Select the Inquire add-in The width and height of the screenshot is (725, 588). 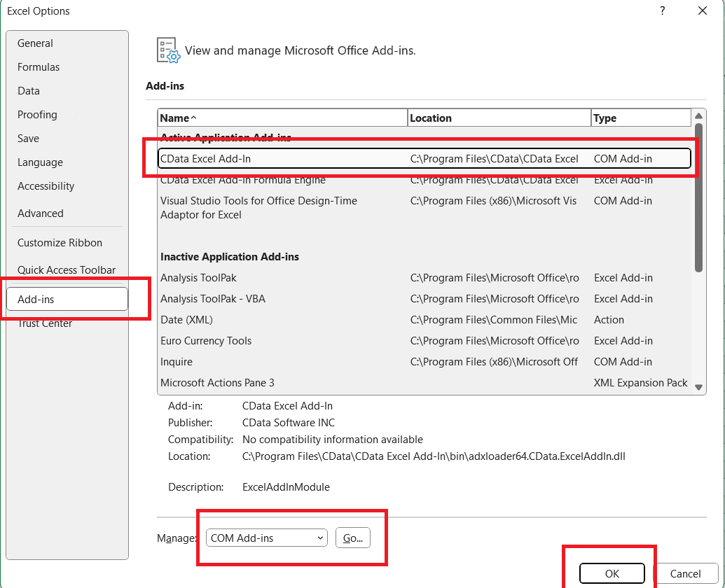424,362
